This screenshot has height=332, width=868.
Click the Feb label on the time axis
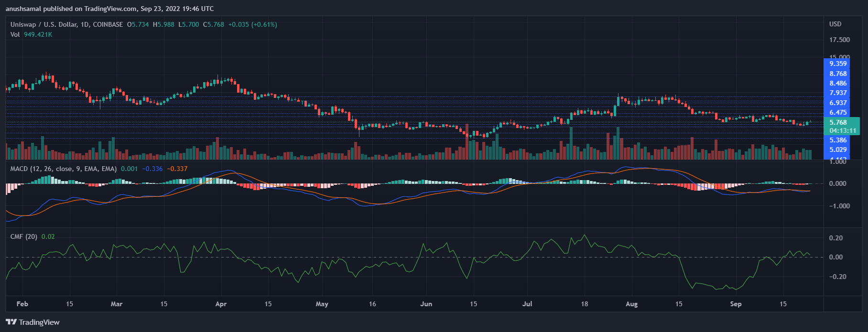[22, 304]
